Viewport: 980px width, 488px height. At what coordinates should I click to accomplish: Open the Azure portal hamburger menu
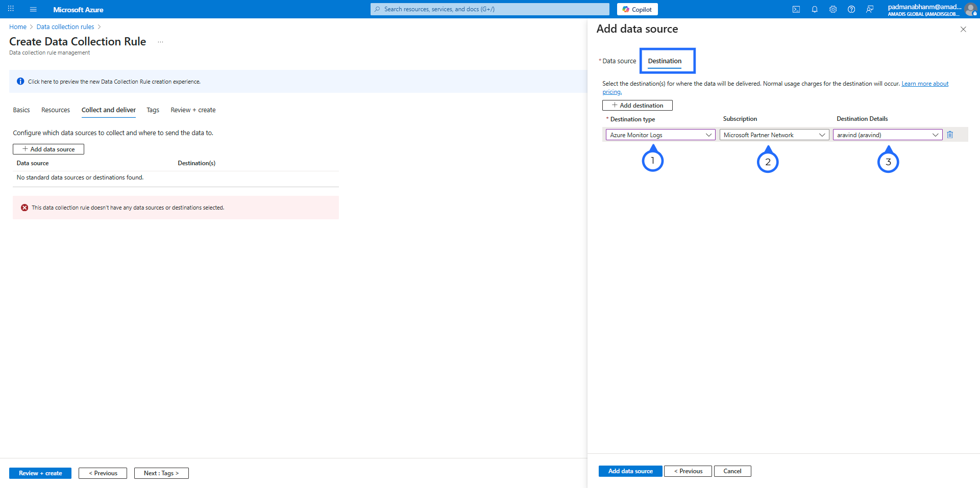[x=33, y=9]
